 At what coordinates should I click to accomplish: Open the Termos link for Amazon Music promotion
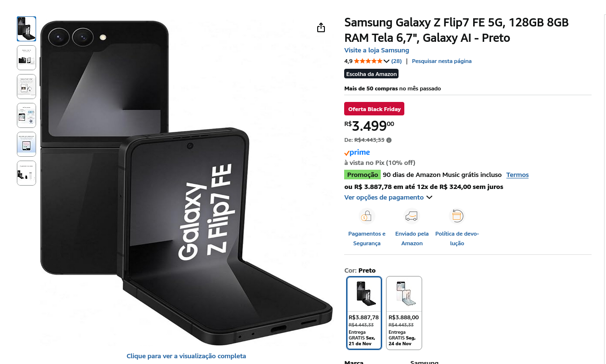(517, 175)
